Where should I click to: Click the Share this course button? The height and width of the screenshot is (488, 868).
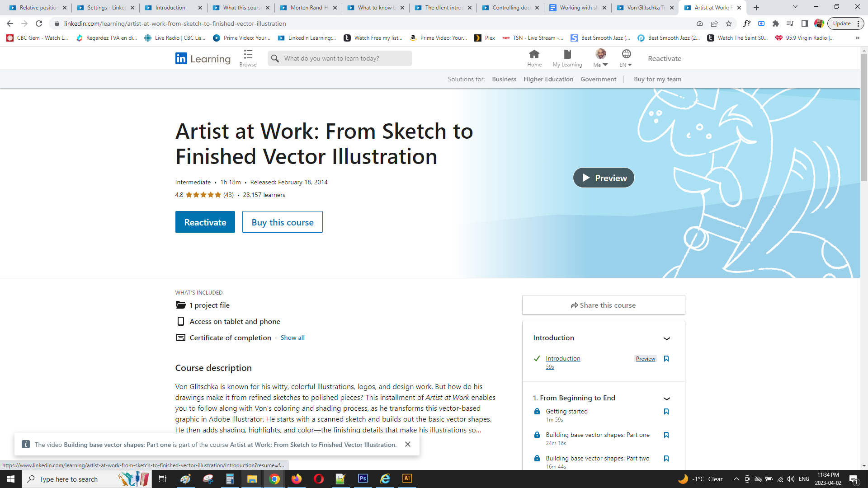pos(603,305)
